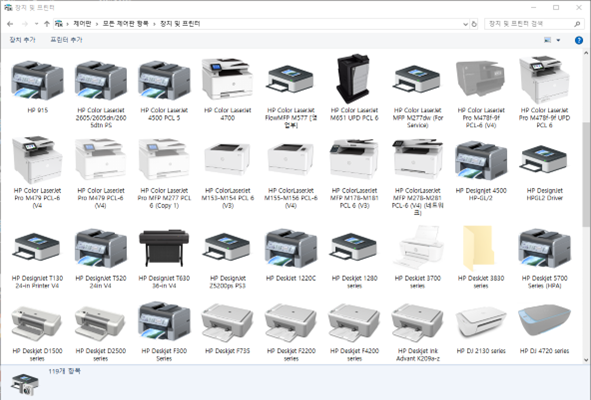Viewport: 591px width, 400px height.
Task: Open the address bar history dropdown
Action: 465,24
